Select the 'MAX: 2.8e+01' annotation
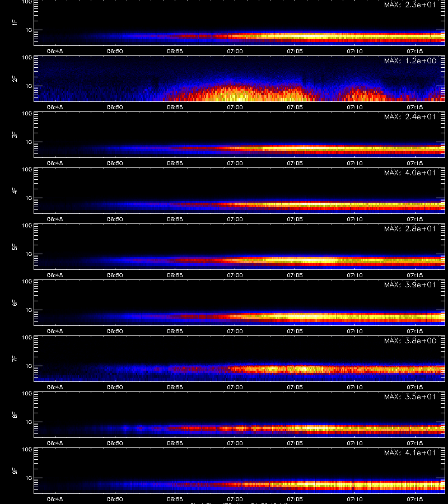 point(410,228)
